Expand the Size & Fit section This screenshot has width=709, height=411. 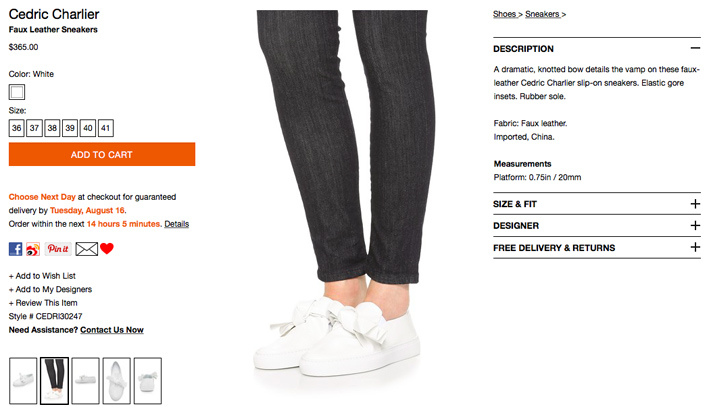tap(597, 204)
